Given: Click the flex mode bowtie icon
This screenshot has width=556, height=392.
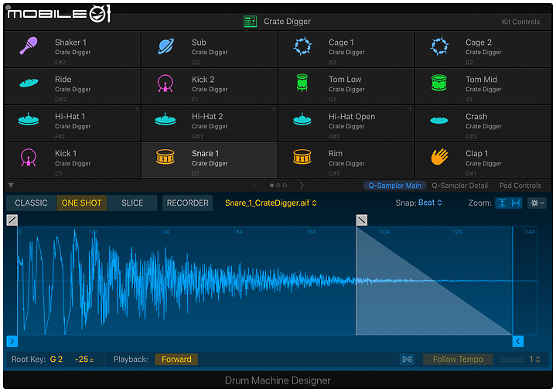Looking at the screenshot, I should 407,360.
